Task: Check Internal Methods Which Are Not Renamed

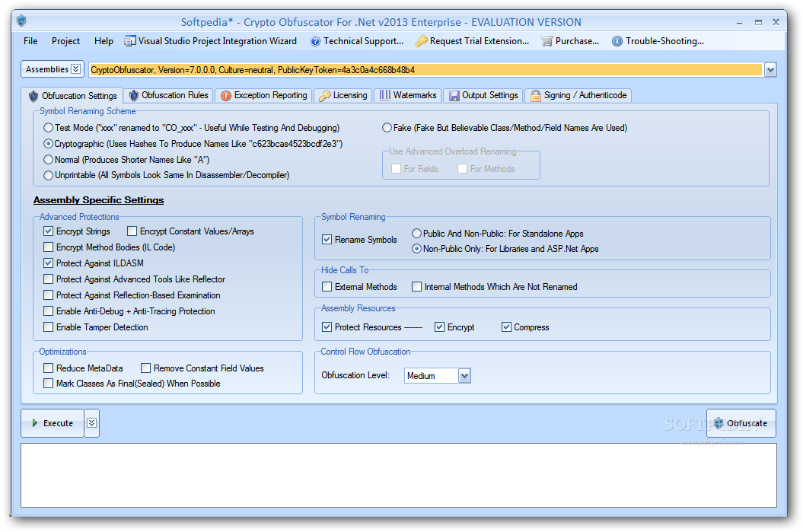Action: coord(416,287)
